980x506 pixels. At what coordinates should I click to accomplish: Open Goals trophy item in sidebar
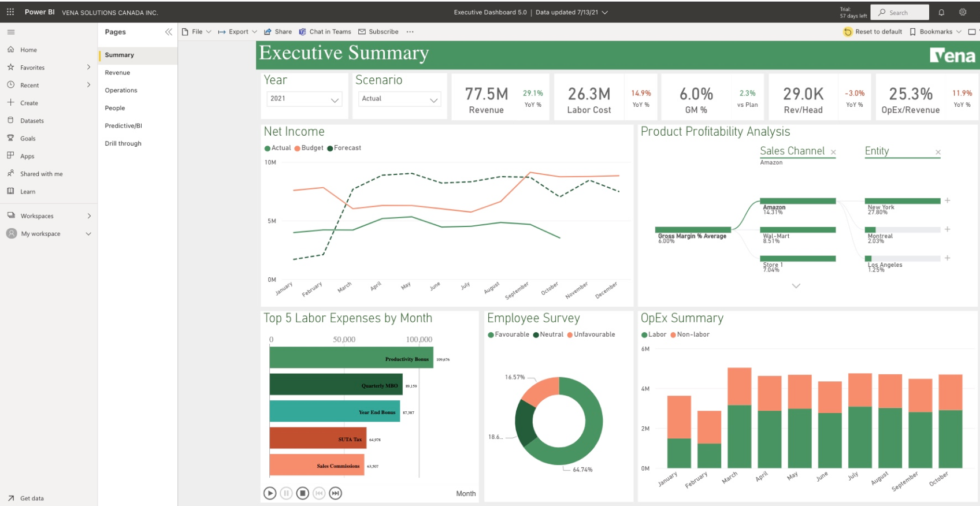(x=28, y=139)
